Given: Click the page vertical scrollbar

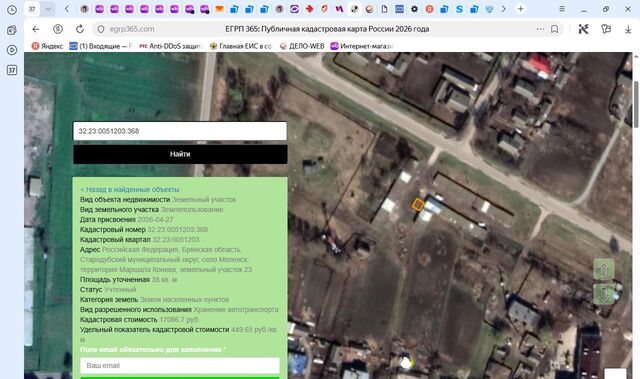Looking at the screenshot, I should (x=636, y=104).
